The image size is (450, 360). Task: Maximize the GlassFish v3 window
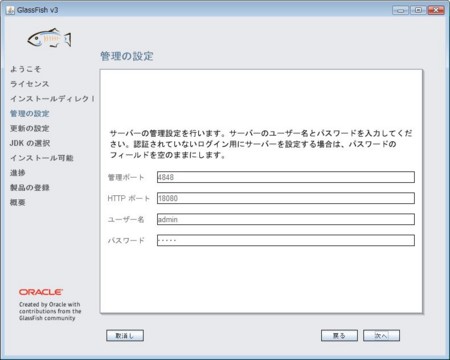click(x=418, y=10)
